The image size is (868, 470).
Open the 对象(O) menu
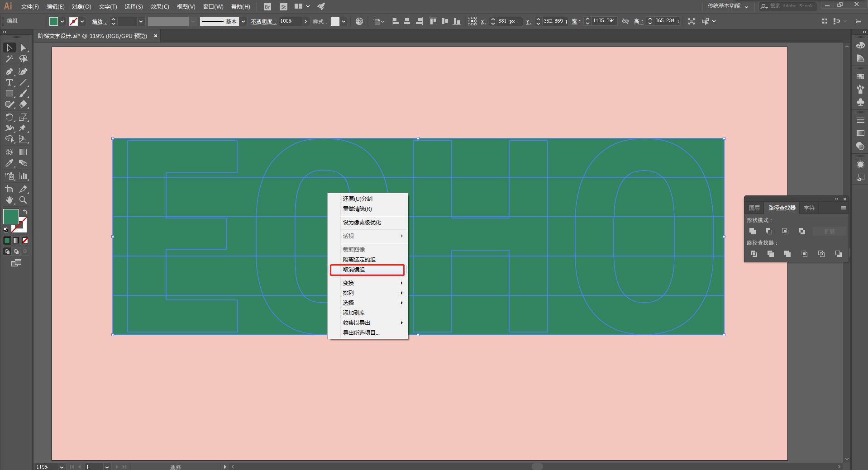[x=81, y=7]
